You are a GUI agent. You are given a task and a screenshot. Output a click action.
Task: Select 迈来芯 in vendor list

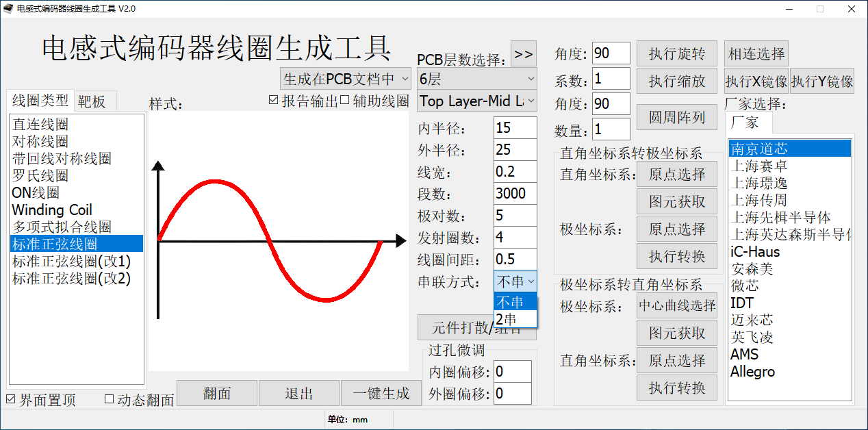click(790, 320)
